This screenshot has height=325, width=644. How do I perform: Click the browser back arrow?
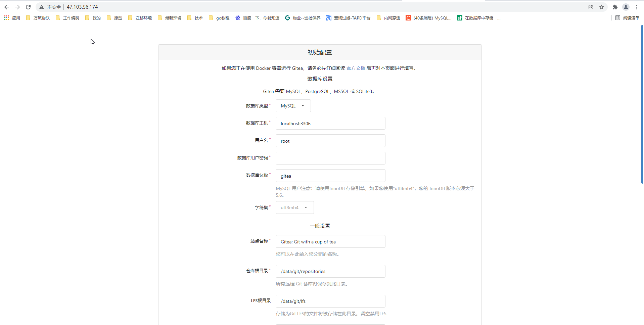coord(7,7)
